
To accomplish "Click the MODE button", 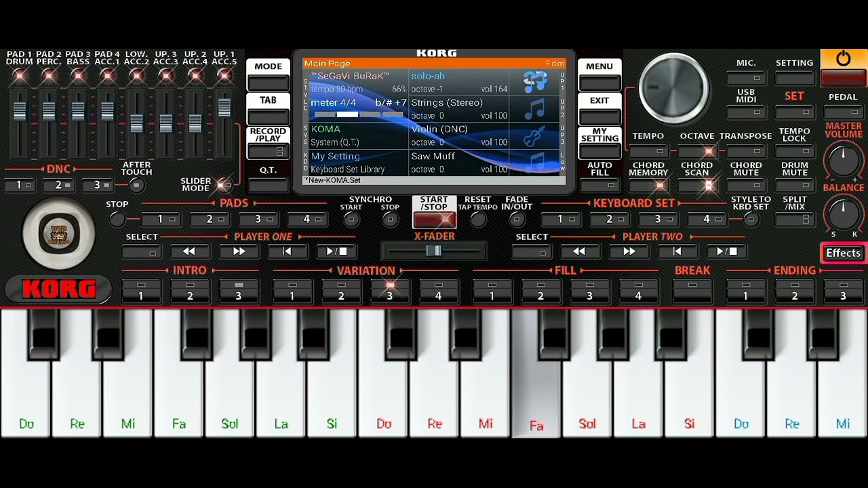I will coord(268,83).
